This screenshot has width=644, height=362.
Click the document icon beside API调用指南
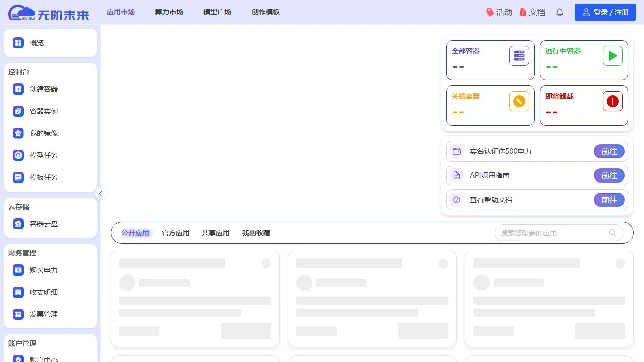457,175
